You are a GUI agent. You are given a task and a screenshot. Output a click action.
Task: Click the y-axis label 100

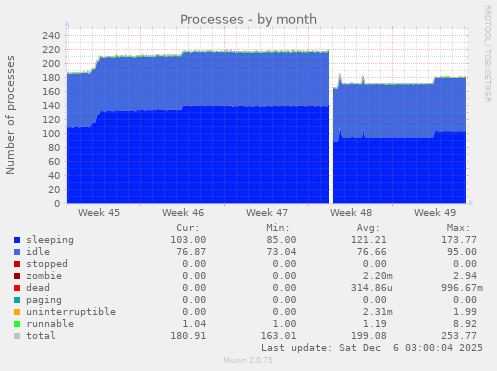[x=51, y=134]
